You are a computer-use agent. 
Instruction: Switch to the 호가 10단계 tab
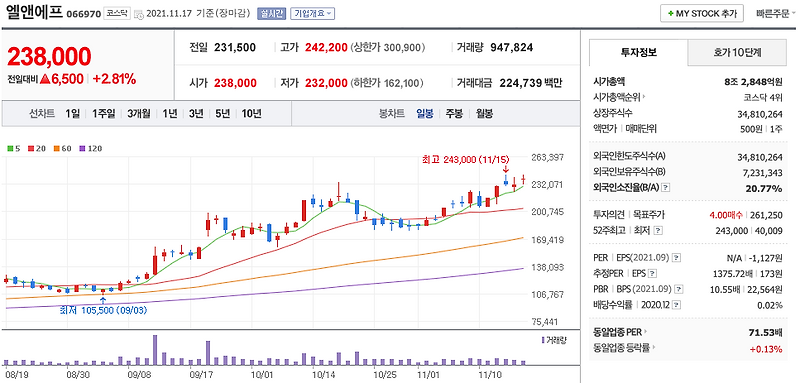click(x=737, y=52)
